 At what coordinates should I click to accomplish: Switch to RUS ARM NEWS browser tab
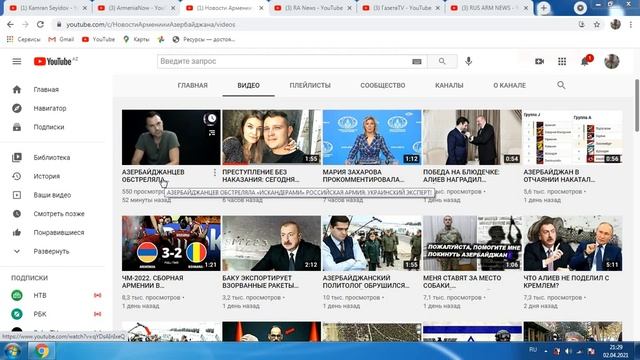tap(489, 8)
